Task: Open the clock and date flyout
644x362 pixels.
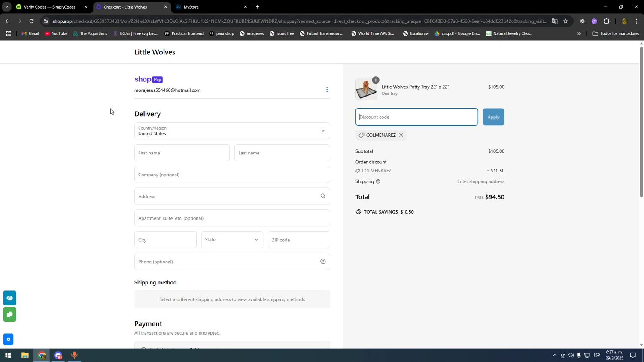Action: [x=614, y=356]
